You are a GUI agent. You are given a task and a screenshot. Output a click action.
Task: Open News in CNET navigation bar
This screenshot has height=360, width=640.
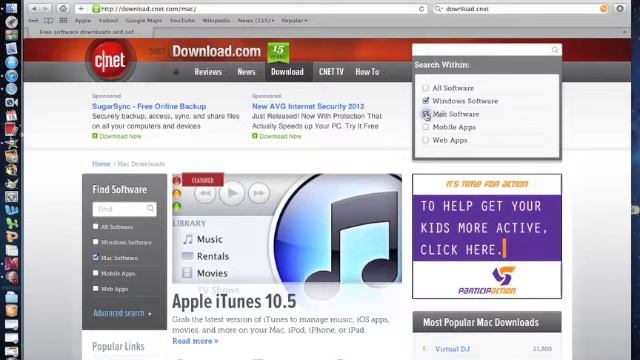coord(246,72)
